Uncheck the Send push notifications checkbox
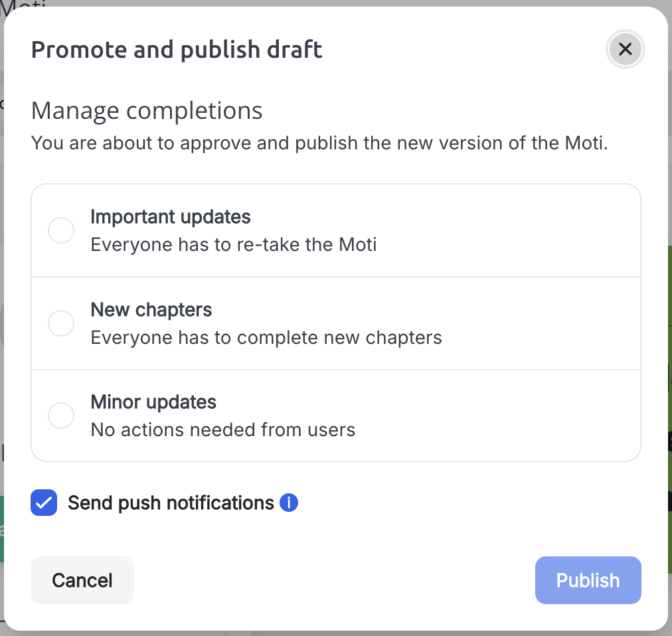This screenshot has width=672, height=636. pos(44,503)
